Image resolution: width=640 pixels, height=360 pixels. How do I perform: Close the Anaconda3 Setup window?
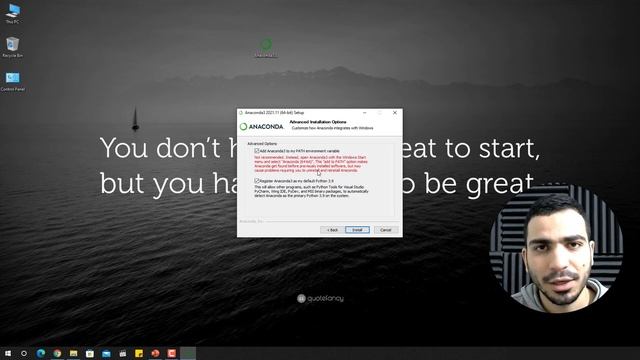(395, 113)
